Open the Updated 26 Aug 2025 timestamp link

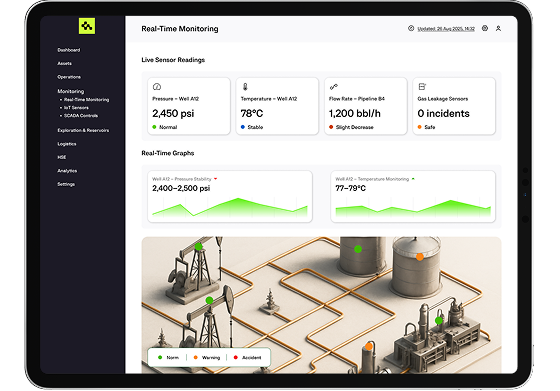(446, 29)
